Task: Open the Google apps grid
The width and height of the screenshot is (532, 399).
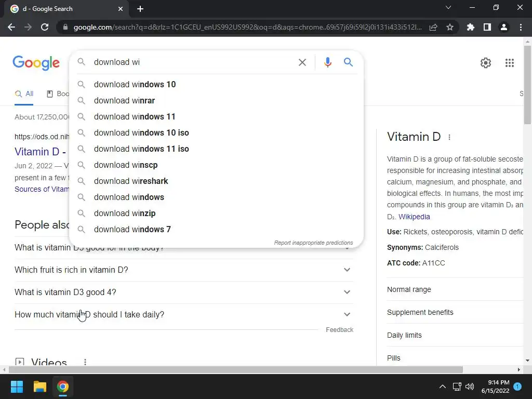Action: (x=510, y=63)
